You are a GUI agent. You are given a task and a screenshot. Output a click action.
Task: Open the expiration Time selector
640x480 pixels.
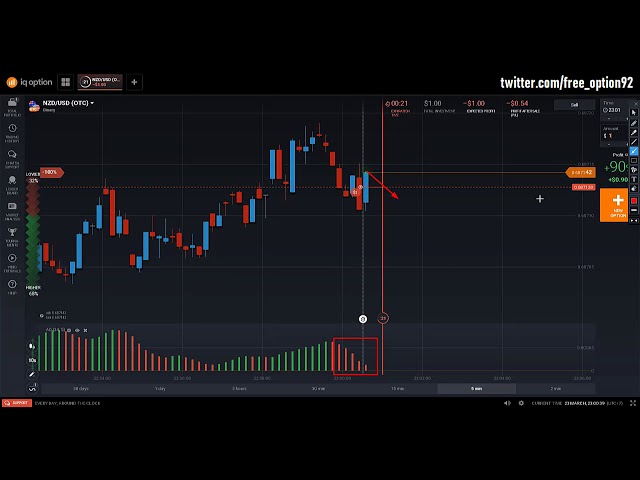tap(613, 110)
